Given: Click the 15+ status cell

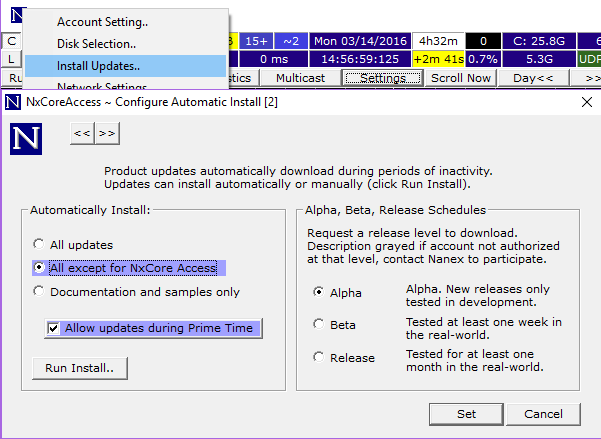Looking at the screenshot, I should 256,41.
